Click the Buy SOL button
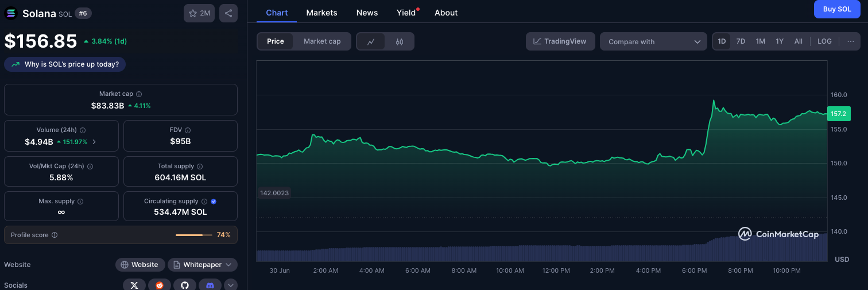The image size is (868, 290). tap(837, 9)
